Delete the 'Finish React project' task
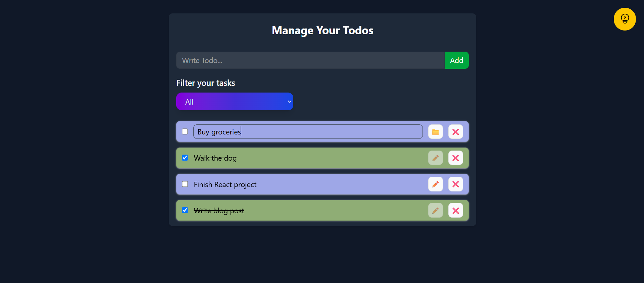Screen dimensions: 644x283 click(455, 184)
